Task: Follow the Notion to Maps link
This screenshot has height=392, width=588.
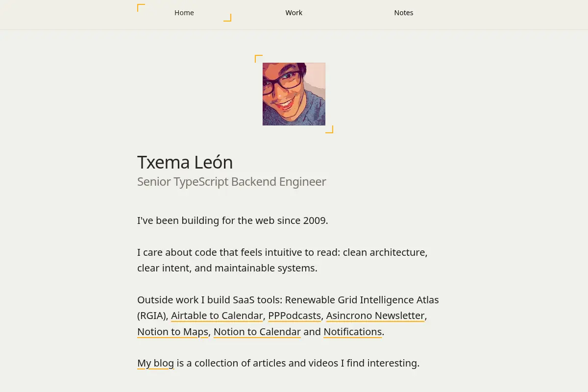Action: coord(172,332)
